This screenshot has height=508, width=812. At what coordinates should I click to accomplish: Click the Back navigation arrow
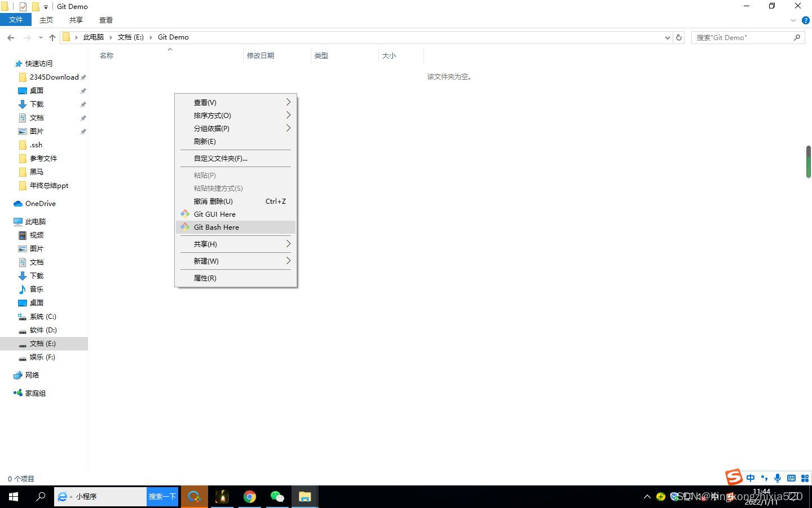coord(11,37)
